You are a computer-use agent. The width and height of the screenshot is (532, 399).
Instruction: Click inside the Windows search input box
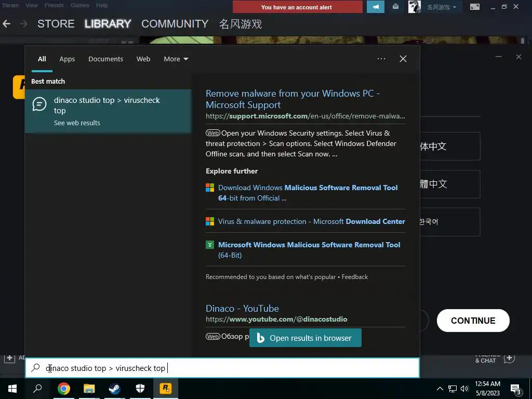pyautogui.click(x=222, y=368)
